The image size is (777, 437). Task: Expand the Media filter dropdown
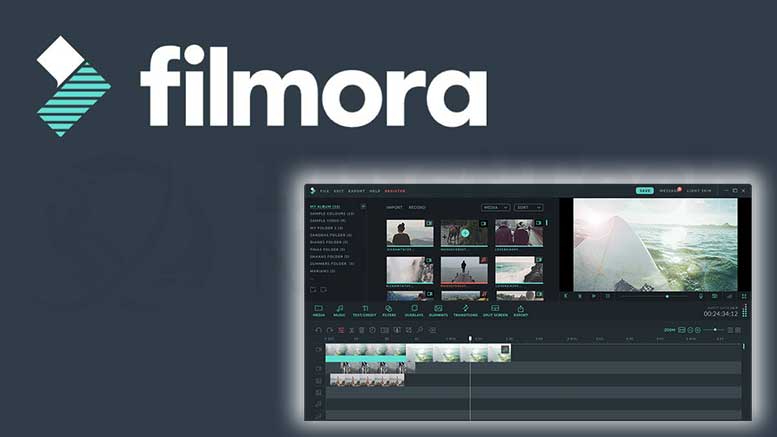point(496,207)
